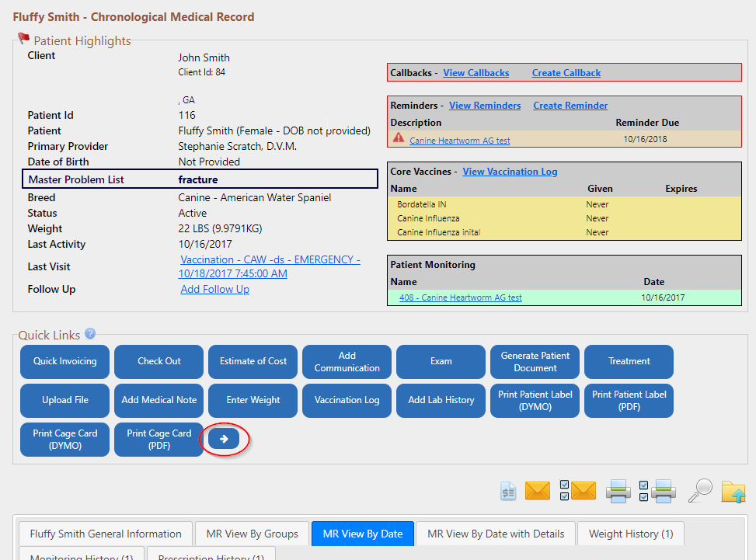Click Print Cage Card (PDF) button

pos(159,440)
